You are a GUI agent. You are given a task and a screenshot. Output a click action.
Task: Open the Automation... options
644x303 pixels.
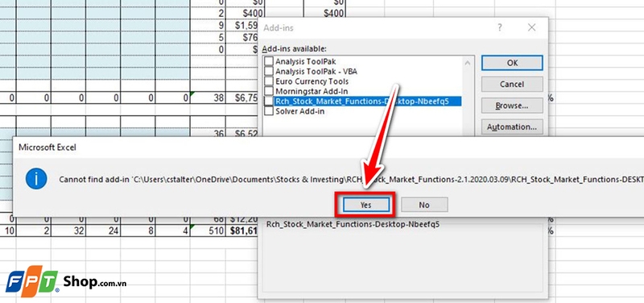coord(512,127)
